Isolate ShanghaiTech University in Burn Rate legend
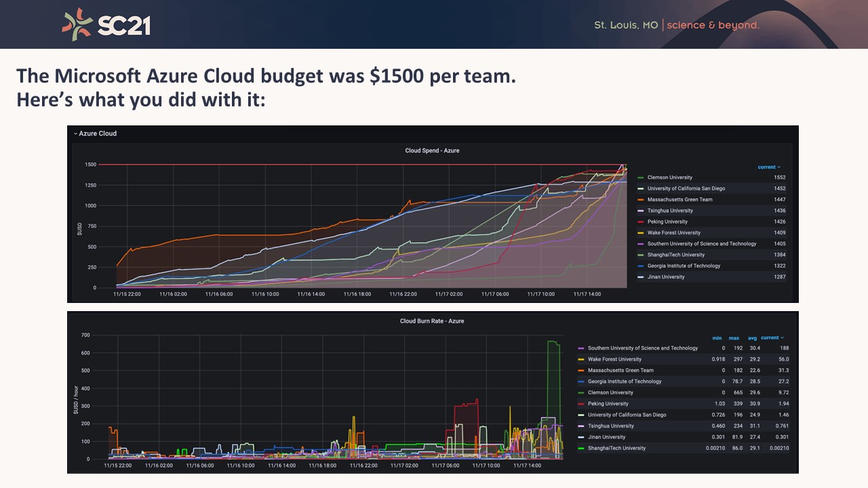Image resolution: width=868 pixels, height=488 pixels. 616,448
